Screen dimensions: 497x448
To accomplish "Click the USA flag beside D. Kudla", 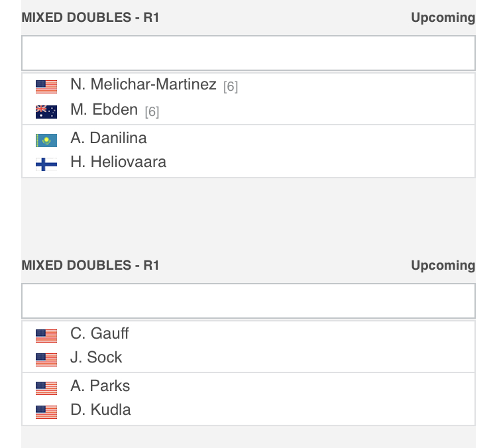I will [x=46, y=412].
